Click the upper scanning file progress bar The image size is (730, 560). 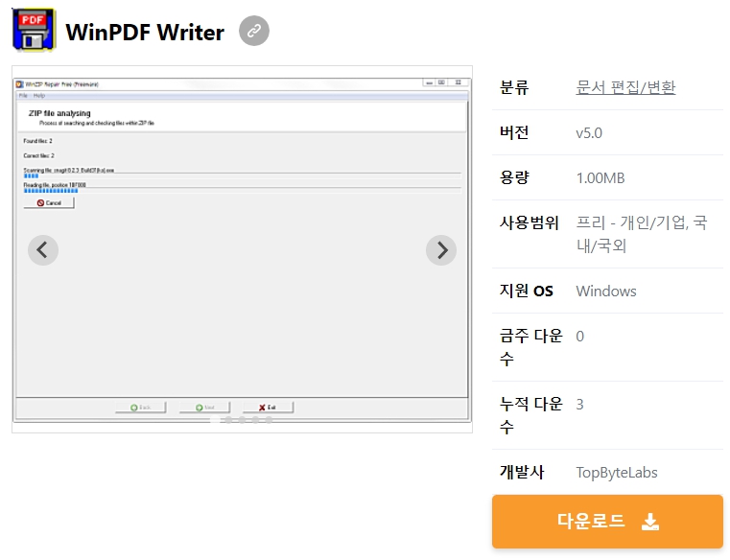click(x=242, y=176)
